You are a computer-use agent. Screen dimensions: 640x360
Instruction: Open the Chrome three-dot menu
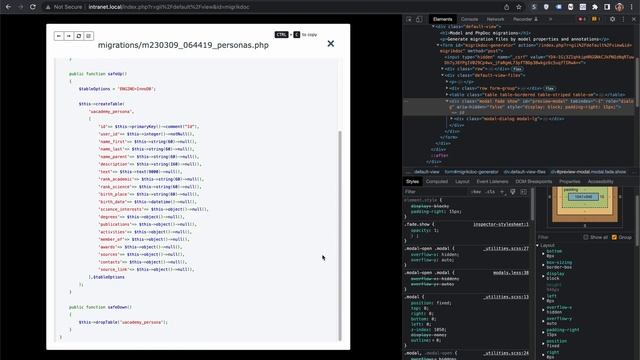click(x=631, y=7)
